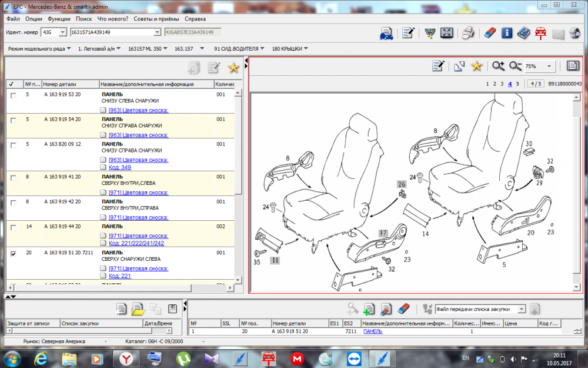The height and width of the screenshot is (368, 588).
Task: Click the 'Код: 349' link
Action: [119, 167]
